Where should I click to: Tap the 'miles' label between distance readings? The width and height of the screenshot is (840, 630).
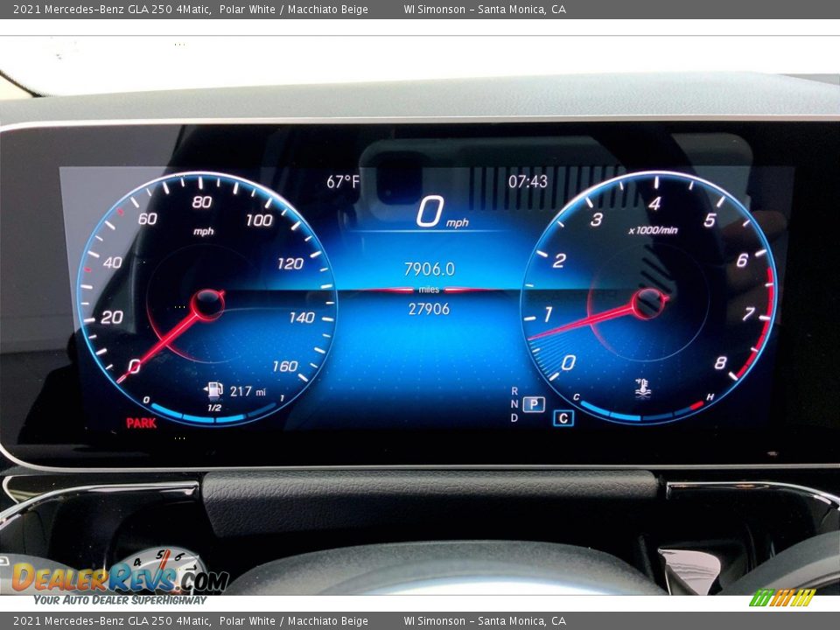tap(429, 290)
